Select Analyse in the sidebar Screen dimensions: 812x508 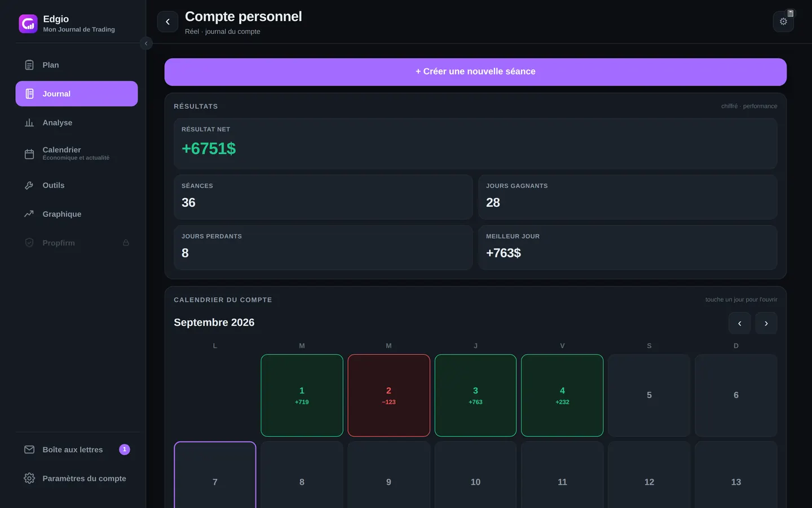(77, 122)
